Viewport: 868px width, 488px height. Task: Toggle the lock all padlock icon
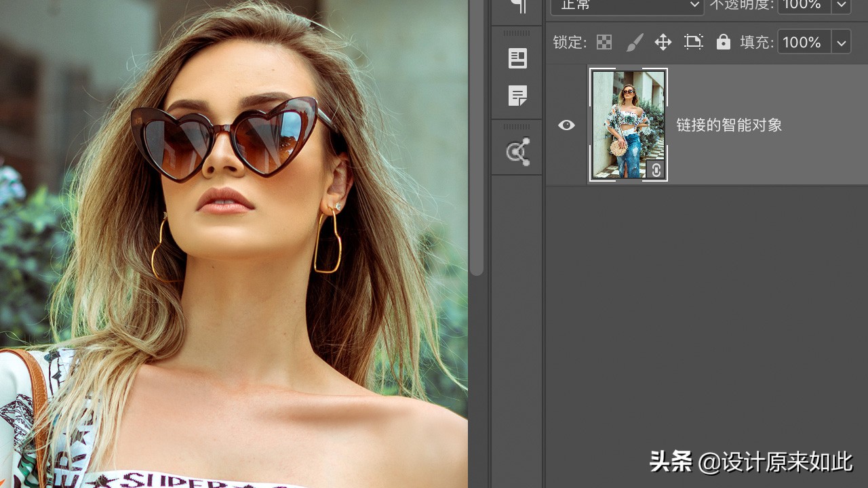pyautogui.click(x=724, y=43)
